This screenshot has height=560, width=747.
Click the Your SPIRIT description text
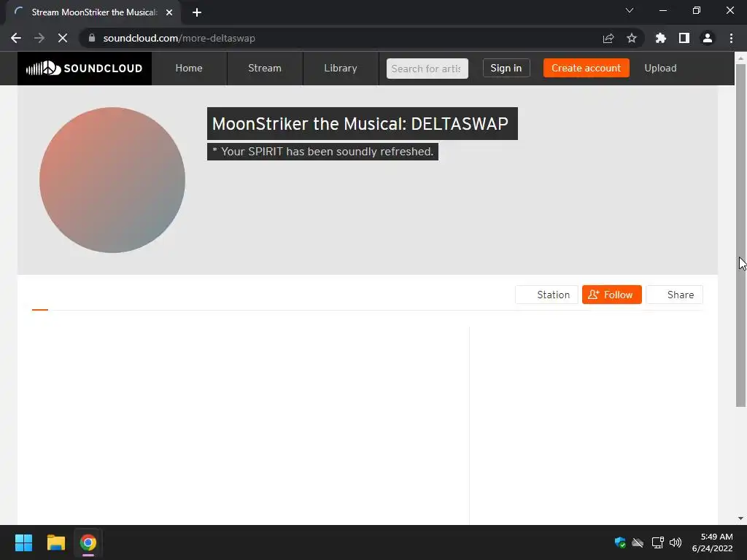pyautogui.click(x=322, y=152)
